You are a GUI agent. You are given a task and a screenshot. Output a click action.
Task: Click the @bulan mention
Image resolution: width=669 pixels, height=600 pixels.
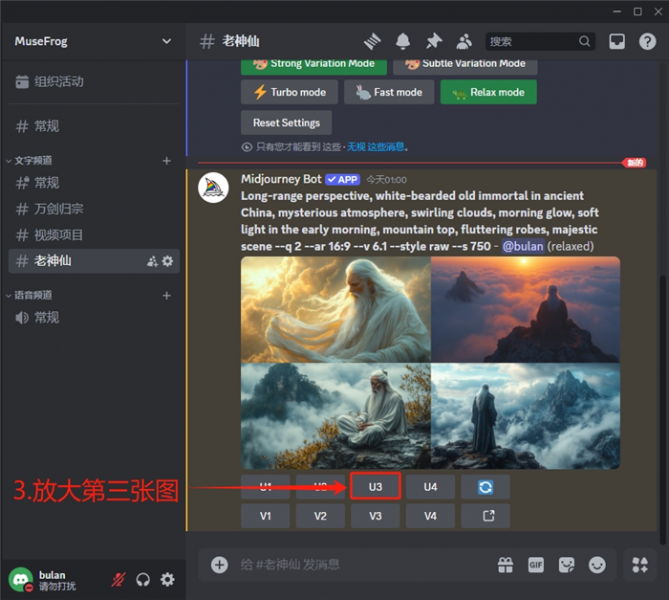tap(523, 246)
